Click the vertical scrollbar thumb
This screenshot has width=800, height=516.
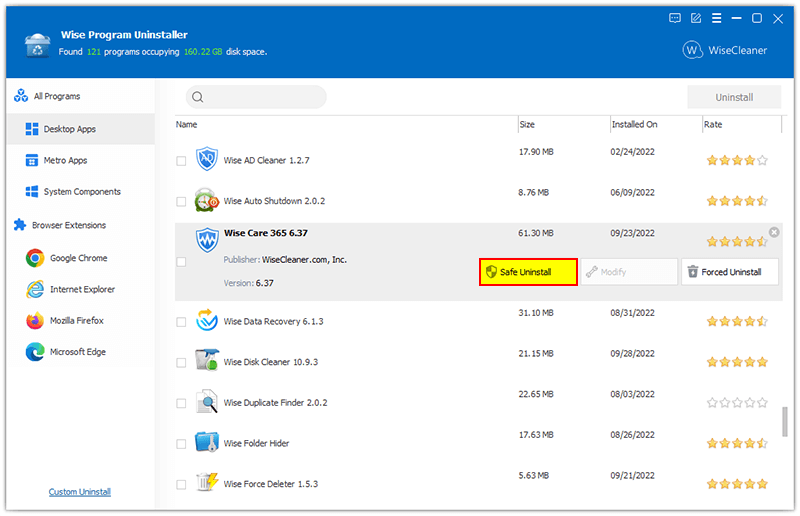pos(785,422)
